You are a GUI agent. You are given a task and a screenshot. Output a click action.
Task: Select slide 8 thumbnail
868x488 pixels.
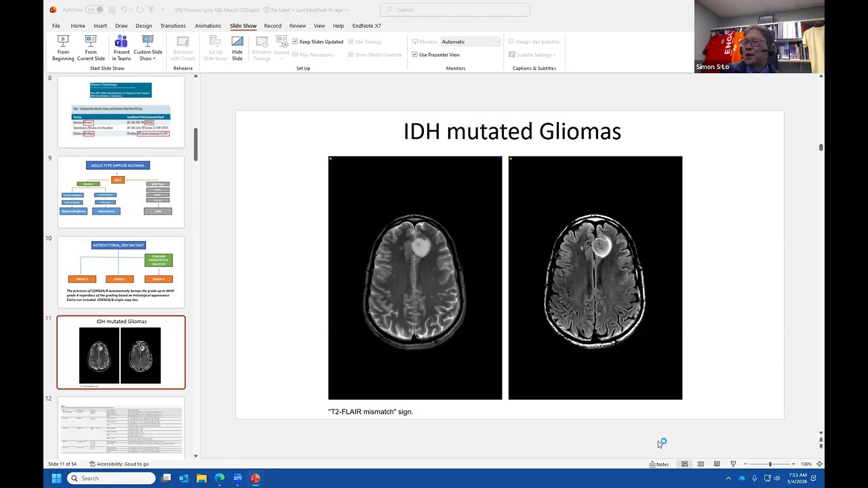tap(121, 112)
